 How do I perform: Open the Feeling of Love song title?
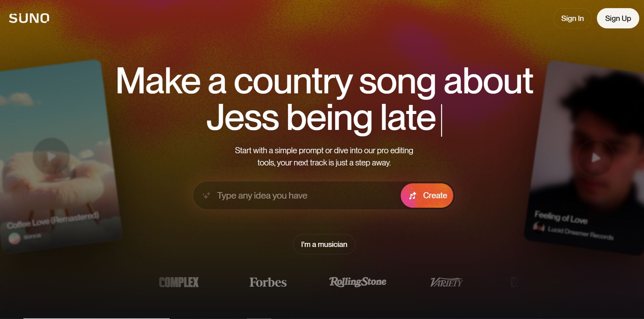coord(561,218)
